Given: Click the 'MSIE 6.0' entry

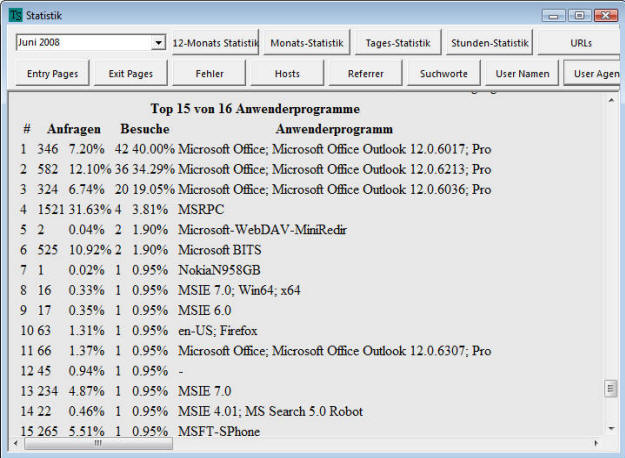Looking at the screenshot, I should 204,311.
